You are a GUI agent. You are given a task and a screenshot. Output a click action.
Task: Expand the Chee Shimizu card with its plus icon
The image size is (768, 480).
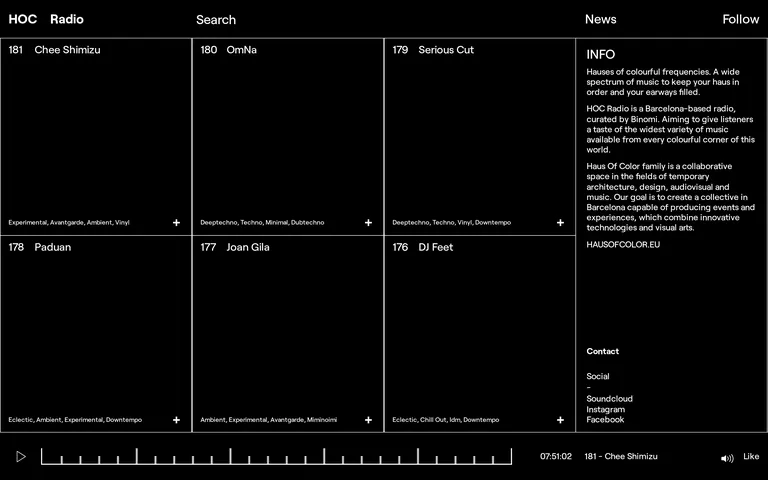pyautogui.click(x=176, y=223)
